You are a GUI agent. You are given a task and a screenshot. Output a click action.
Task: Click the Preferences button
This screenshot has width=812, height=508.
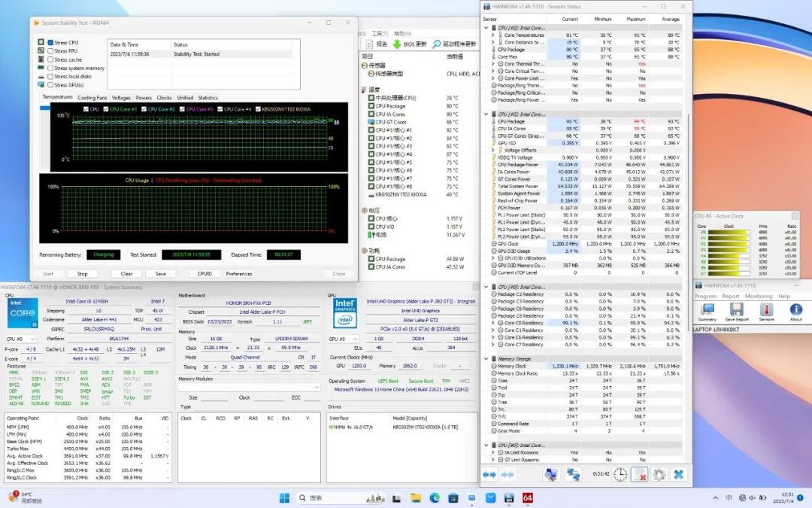point(239,274)
